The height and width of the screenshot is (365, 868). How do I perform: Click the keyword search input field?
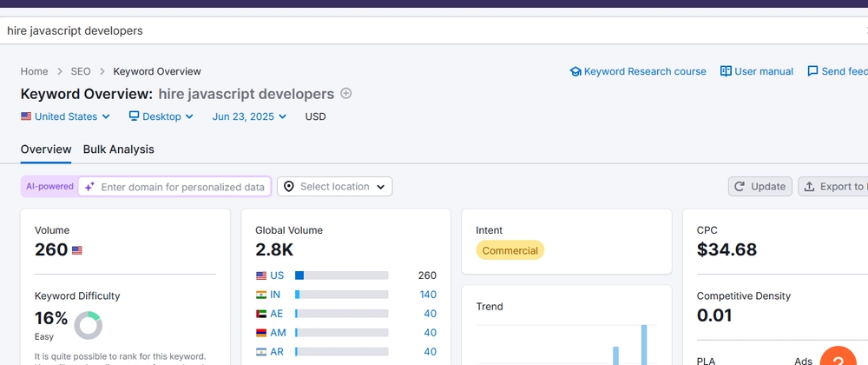point(434,30)
